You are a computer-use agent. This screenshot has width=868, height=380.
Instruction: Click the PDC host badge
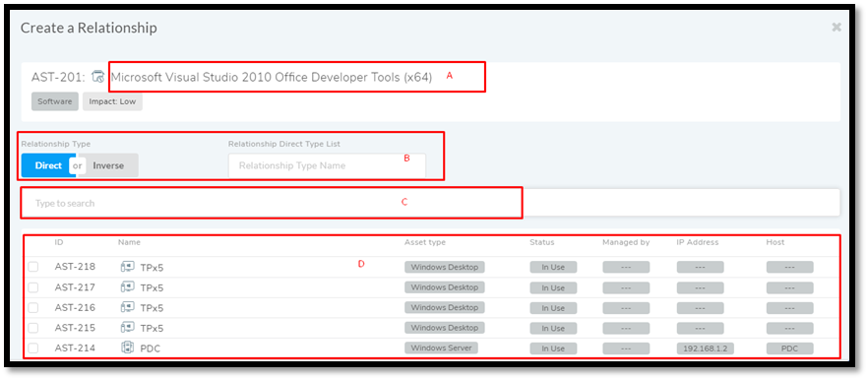pyautogui.click(x=790, y=348)
